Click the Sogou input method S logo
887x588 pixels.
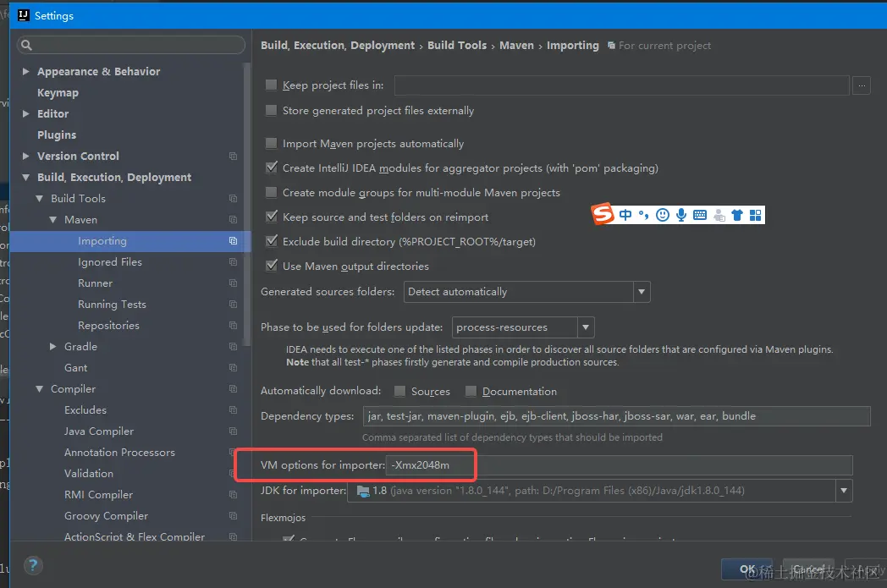603,214
